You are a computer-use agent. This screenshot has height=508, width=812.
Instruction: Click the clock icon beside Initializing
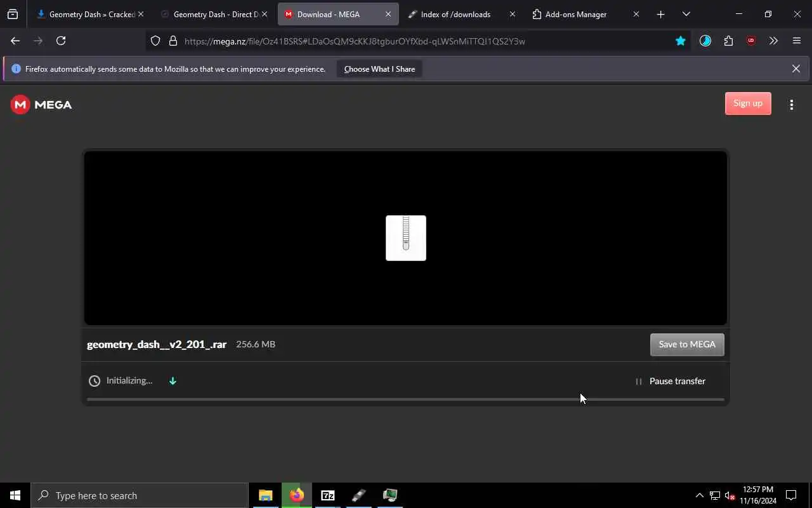[x=95, y=381]
